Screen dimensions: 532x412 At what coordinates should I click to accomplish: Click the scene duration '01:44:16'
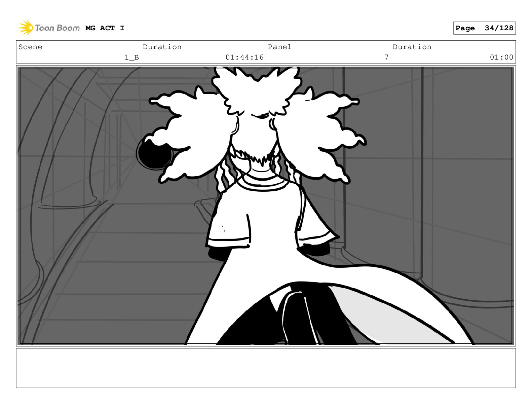coord(244,58)
